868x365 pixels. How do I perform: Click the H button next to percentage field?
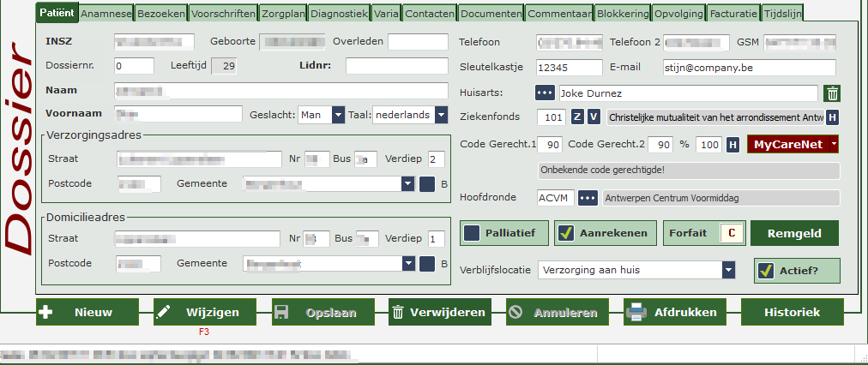click(x=733, y=145)
